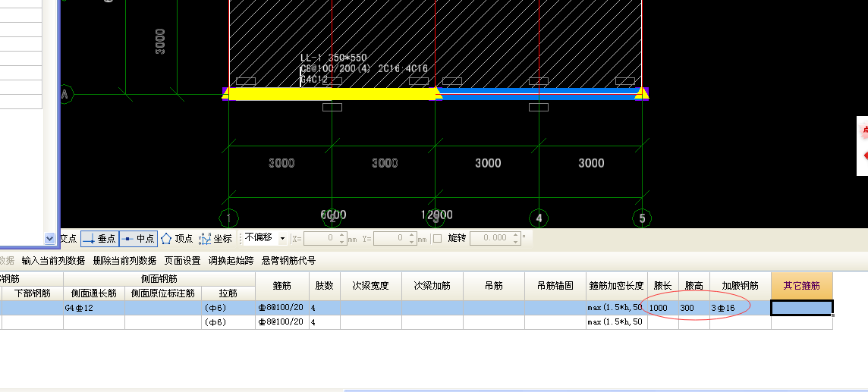The height and width of the screenshot is (392, 868).
Task: Click the 吊筋锚固 column header
Action: click(555, 286)
